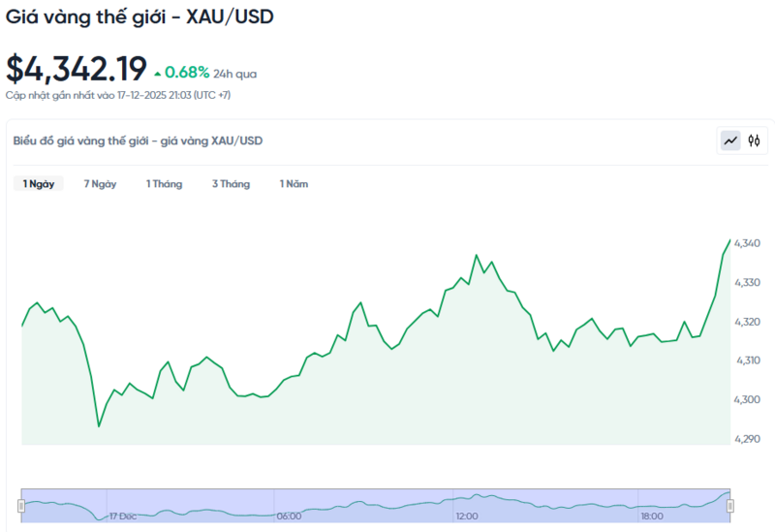Show the 1 Tháng chart range
Screen dimensions: 775x532
[164, 184]
